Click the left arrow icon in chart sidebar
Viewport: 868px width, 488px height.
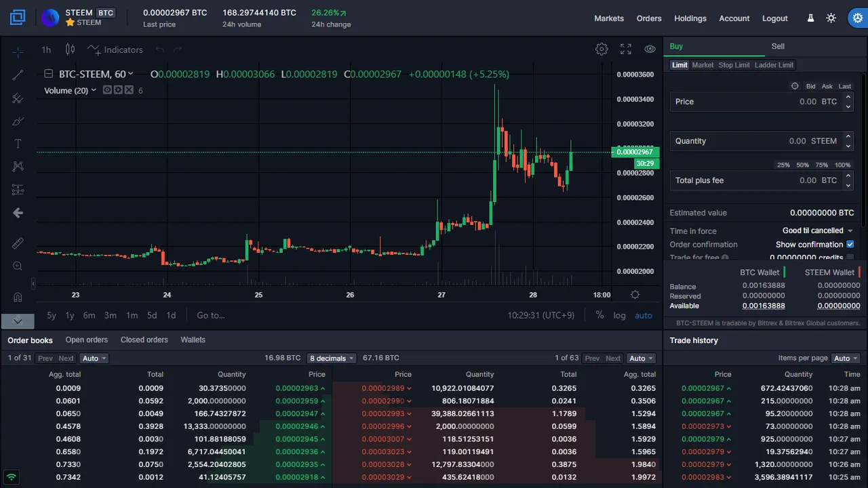18,213
